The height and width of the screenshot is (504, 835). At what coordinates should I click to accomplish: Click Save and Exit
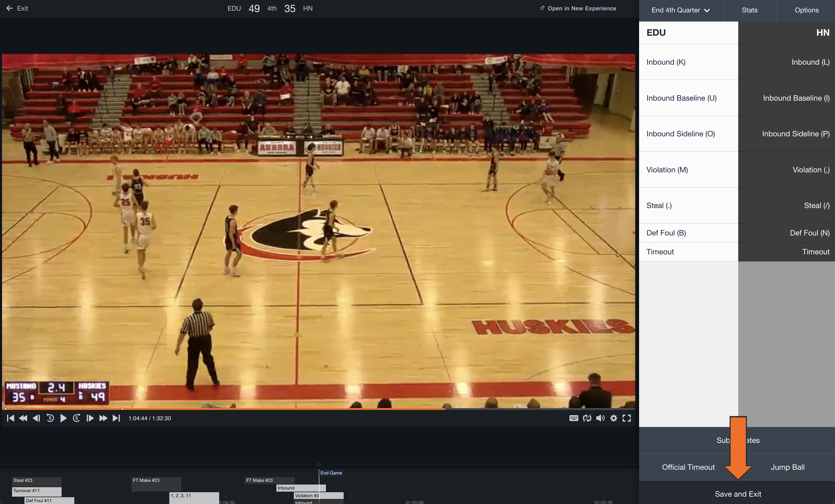coord(738,494)
